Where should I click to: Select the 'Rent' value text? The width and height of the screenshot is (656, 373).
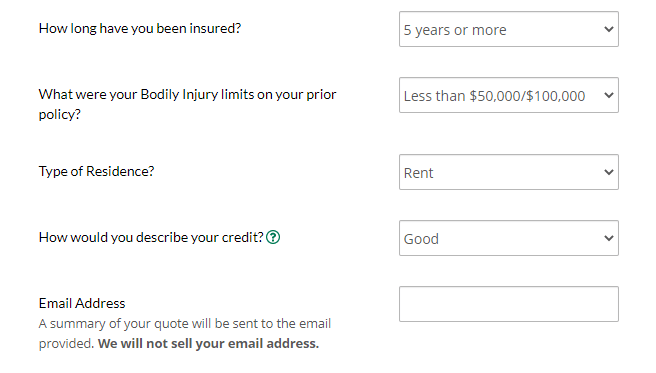pyautogui.click(x=418, y=173)
